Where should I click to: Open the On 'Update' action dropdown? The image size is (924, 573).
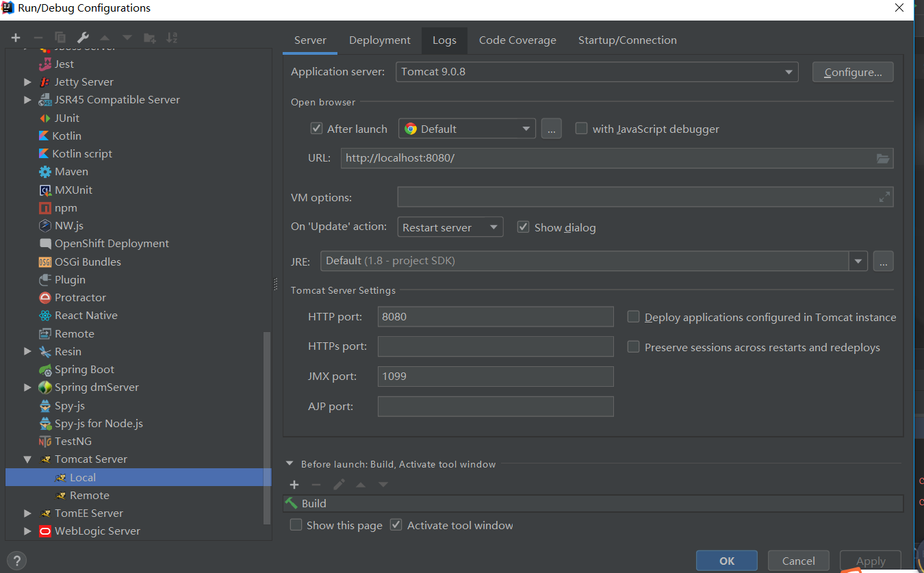[x=450, y=227]
